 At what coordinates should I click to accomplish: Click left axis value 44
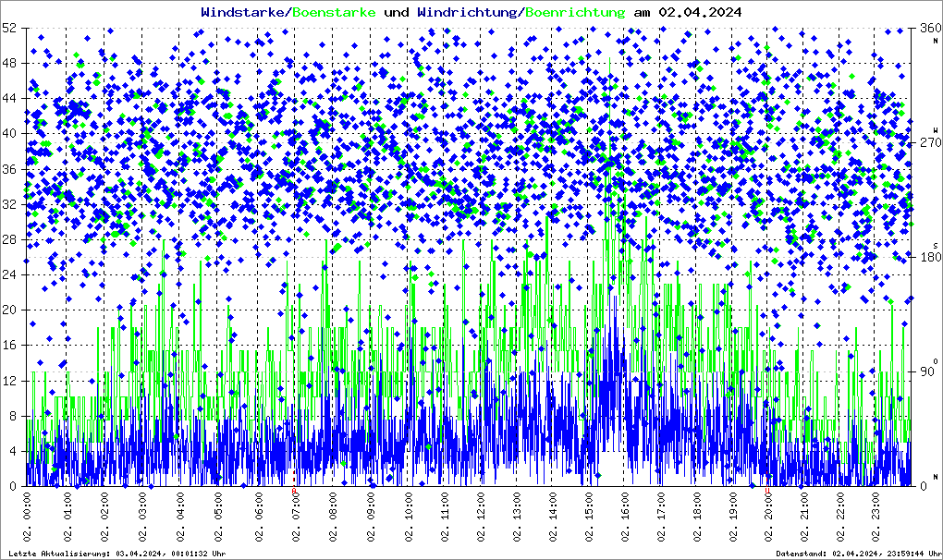pos(9,98)
